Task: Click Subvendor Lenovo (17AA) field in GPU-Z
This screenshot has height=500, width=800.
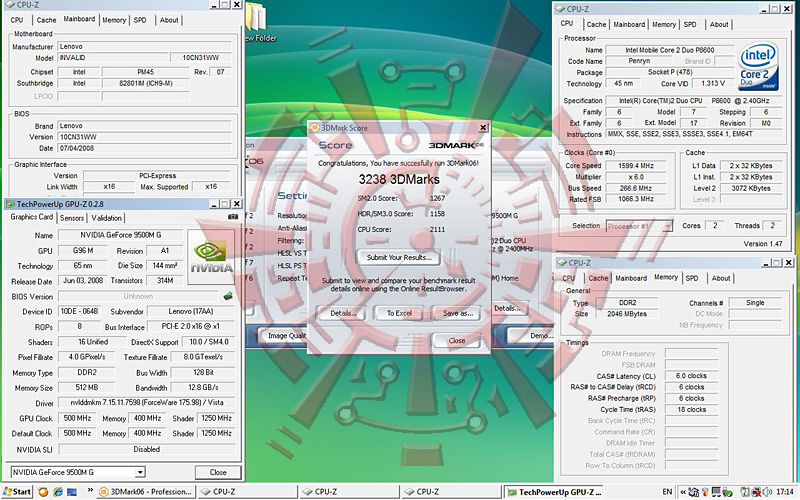Action: pyautogui.click(x=191, y=311)
